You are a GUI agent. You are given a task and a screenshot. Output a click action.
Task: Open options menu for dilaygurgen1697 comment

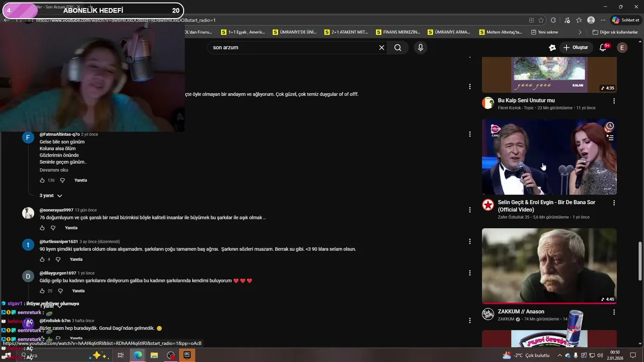pos(470,273)
